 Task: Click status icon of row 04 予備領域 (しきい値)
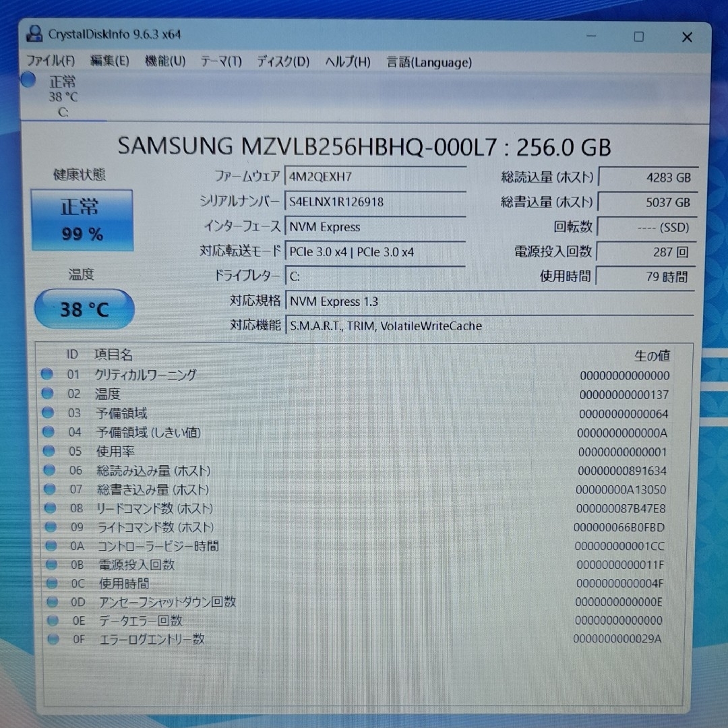49,432
